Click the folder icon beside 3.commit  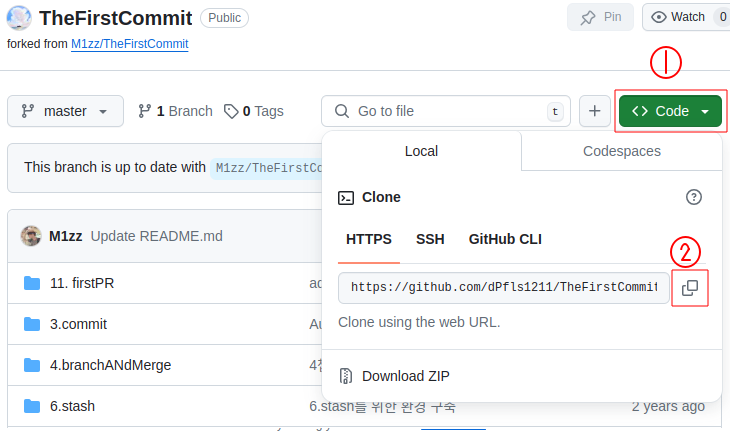(32, 324)
